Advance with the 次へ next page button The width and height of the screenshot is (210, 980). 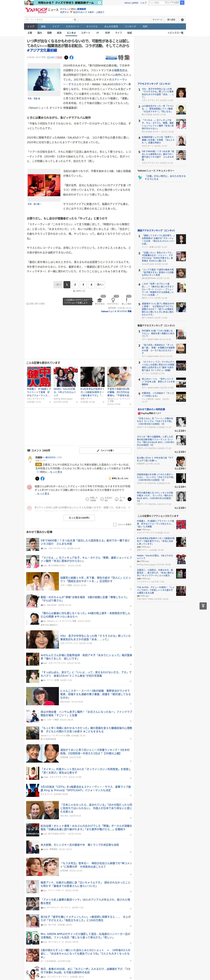click(100, 284)
